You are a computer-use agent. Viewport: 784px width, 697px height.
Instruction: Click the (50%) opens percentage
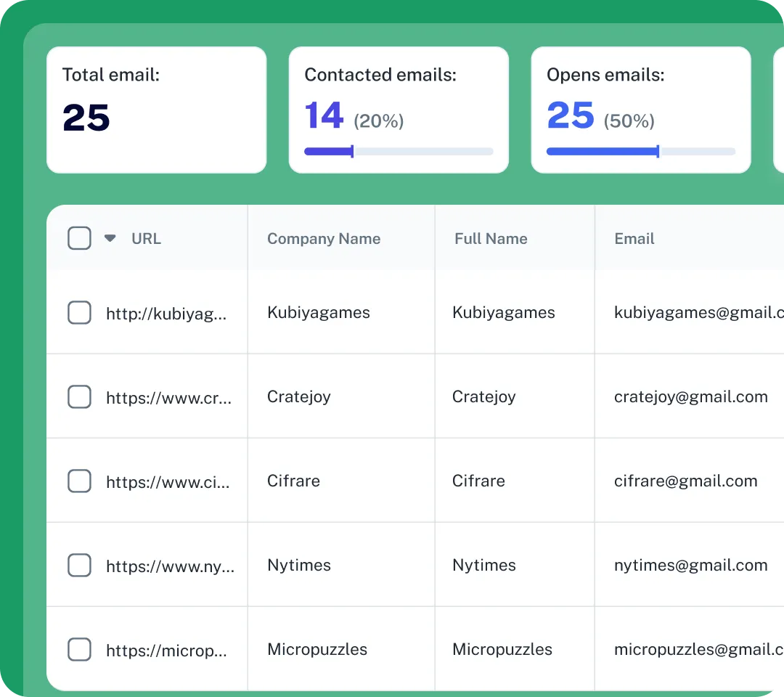point(629,121)
